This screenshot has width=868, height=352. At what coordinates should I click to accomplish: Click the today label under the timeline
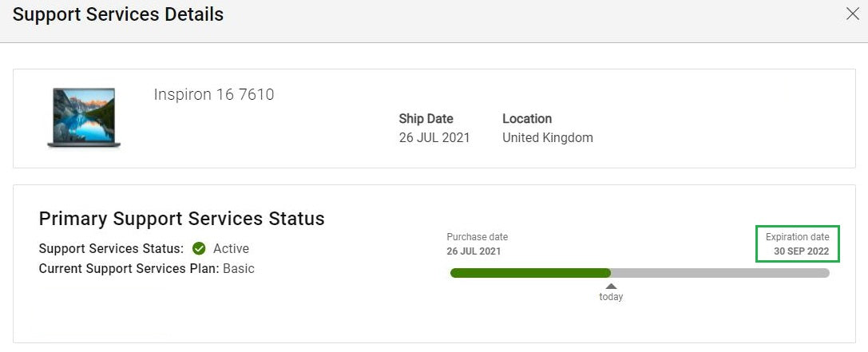tap(611, 297)
